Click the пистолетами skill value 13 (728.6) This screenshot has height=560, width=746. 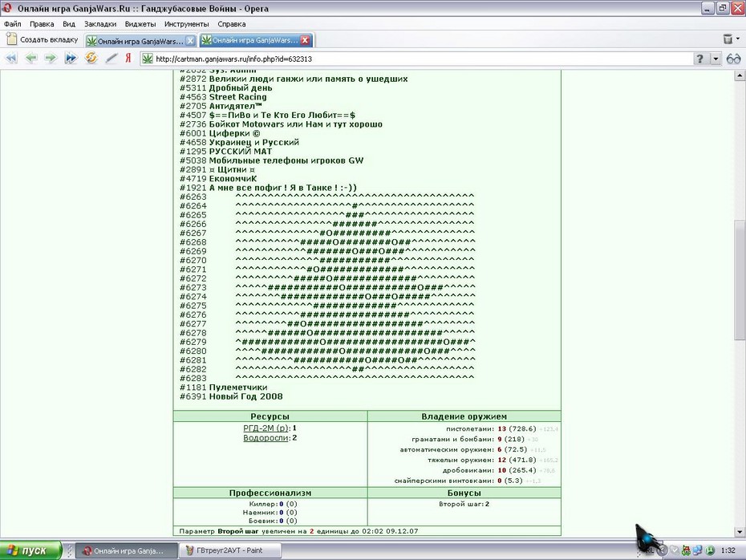pyautogui.click(x=517, y=428)
